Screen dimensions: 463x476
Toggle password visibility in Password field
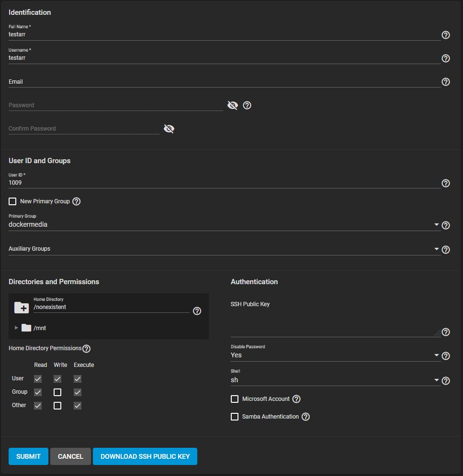pyautogui.click(x=232, y=105)
